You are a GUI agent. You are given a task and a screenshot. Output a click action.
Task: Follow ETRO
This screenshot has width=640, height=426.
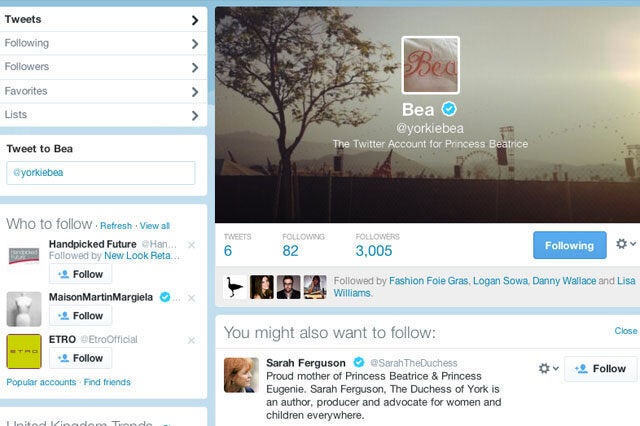(x=80, y=358)
